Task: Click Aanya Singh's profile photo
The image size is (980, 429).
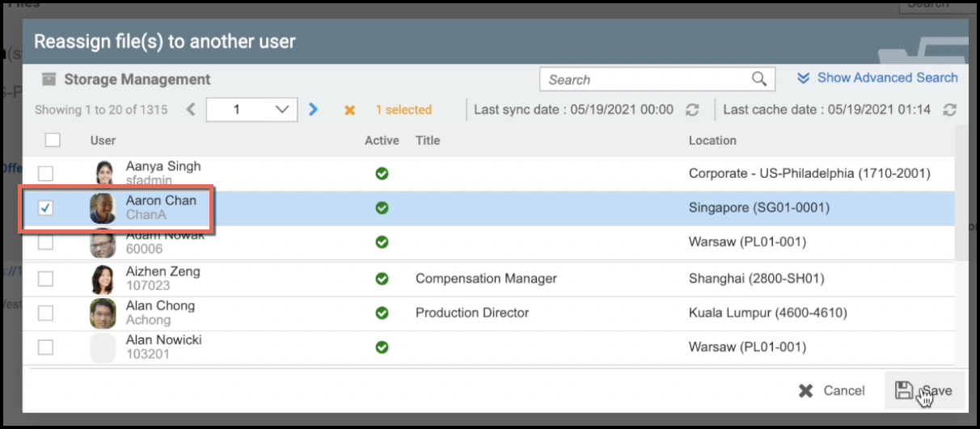Action: 103,173
